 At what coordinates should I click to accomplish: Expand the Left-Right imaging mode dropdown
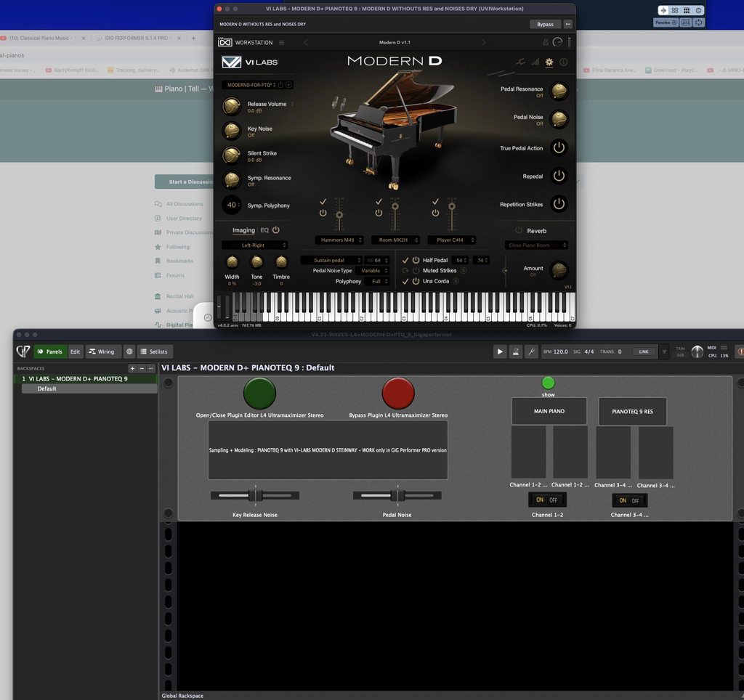254,245
